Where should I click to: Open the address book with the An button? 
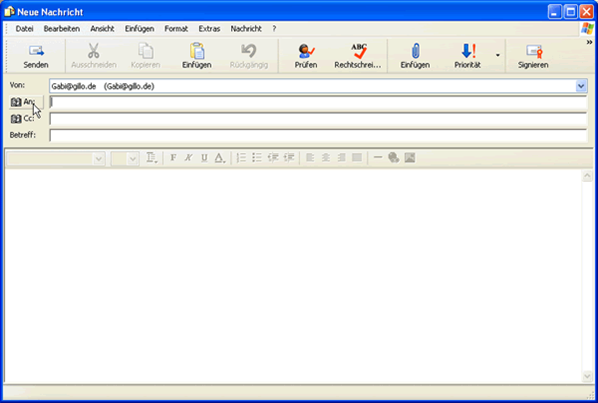(x=26, y=102)
